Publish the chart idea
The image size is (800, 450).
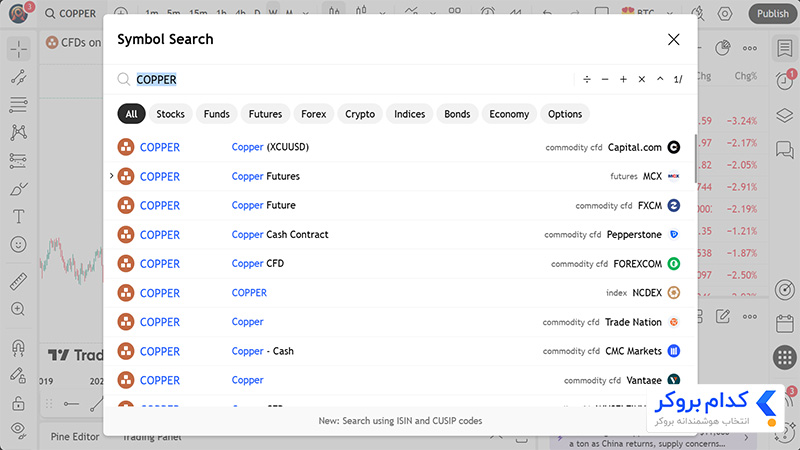(772, 13)
